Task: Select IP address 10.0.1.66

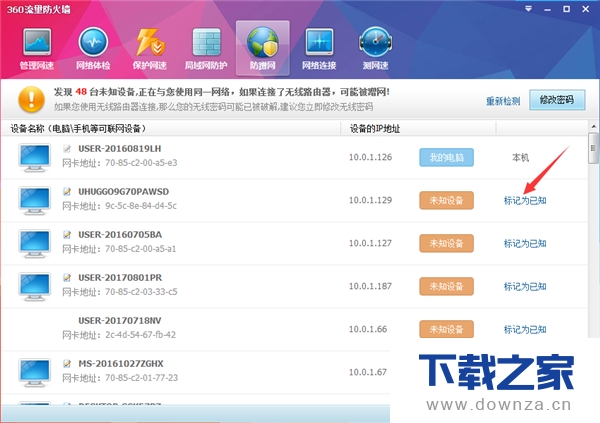Action: (368, 329)
